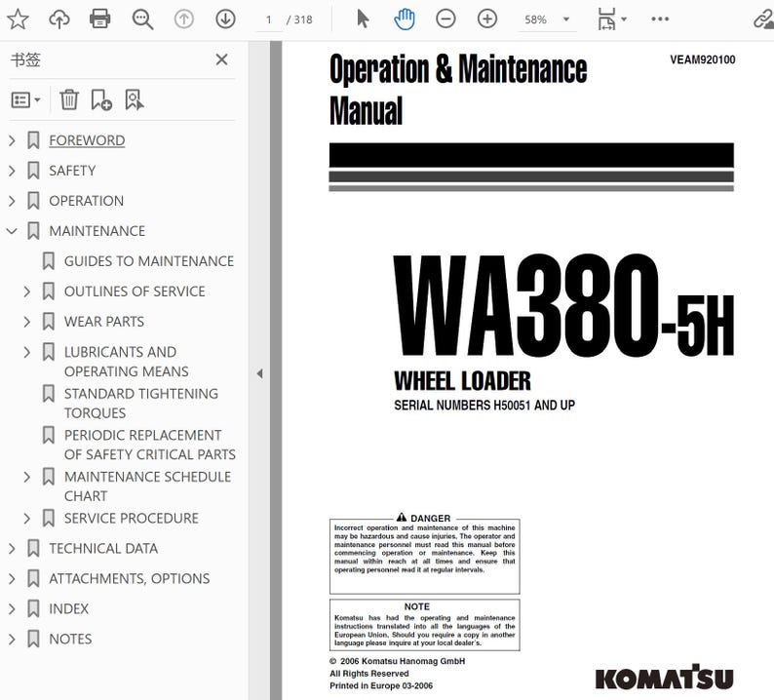Open OUTLINES OF SERVICE bookmark
This screenshot has width=774, height=700.
[135, 292]
